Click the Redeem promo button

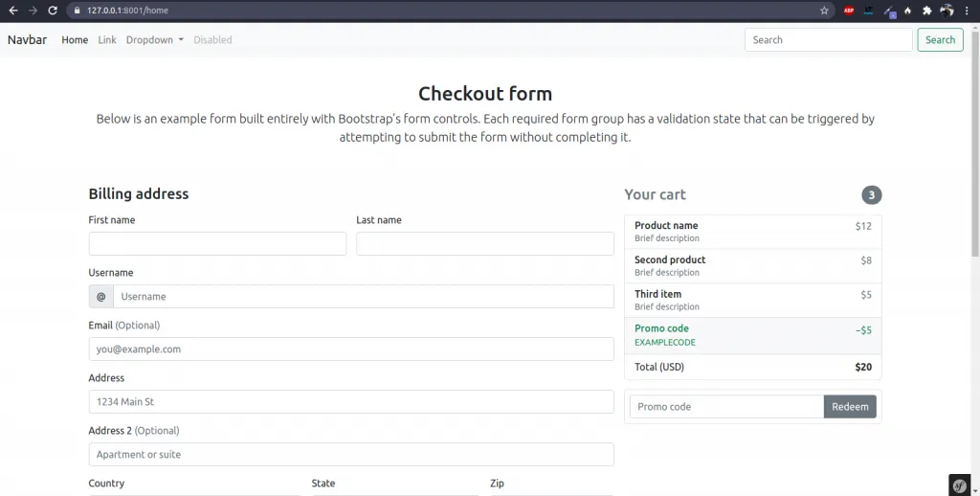pos(850,407)
